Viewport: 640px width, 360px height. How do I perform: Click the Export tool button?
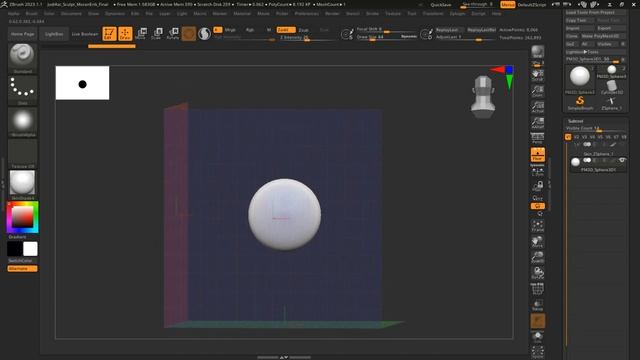(x=611, y=28)
